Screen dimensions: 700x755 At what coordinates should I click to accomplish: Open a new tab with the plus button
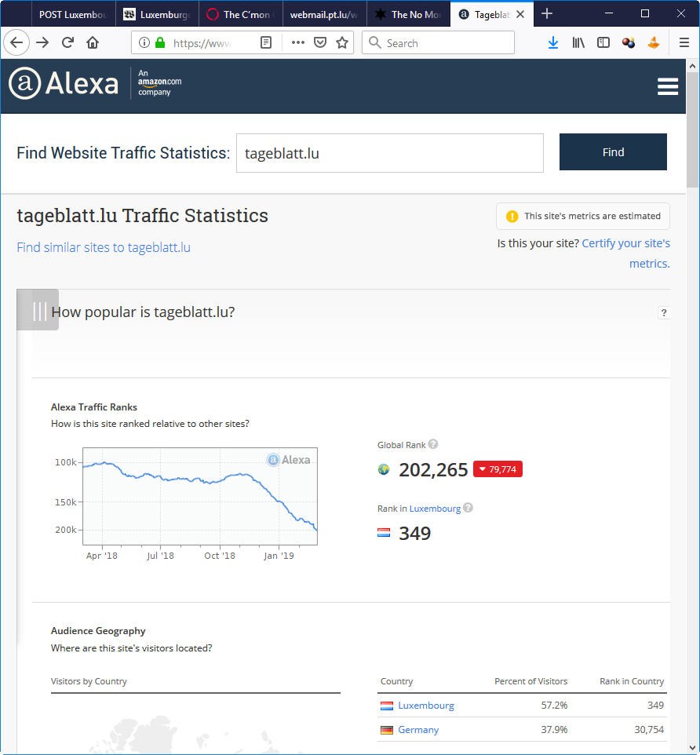[547, 14]
